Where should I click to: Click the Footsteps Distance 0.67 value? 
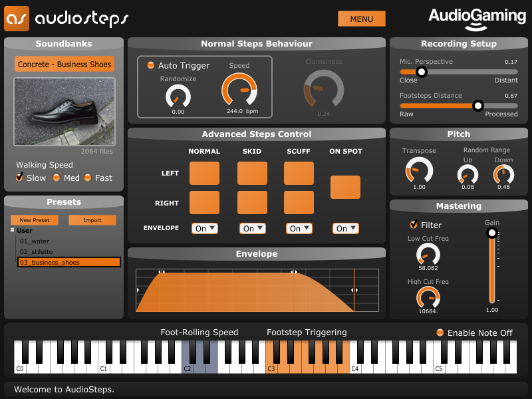coord(511,96)
